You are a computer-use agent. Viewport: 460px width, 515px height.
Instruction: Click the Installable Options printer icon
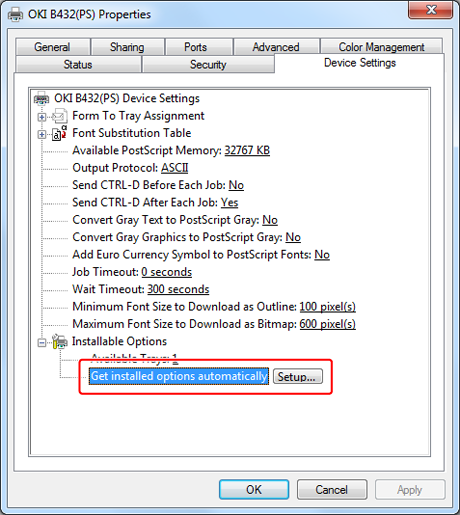(60, 341)
